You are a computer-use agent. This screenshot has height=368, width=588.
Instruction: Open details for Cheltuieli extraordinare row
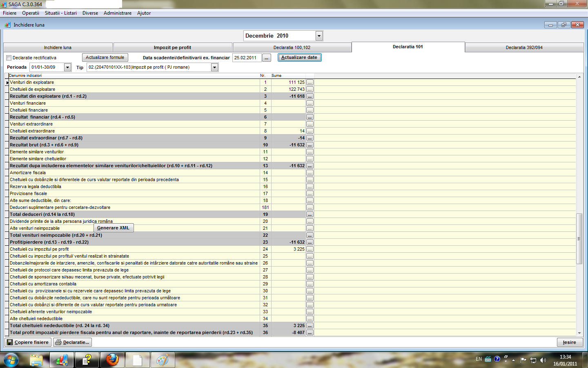coord(310,131)
